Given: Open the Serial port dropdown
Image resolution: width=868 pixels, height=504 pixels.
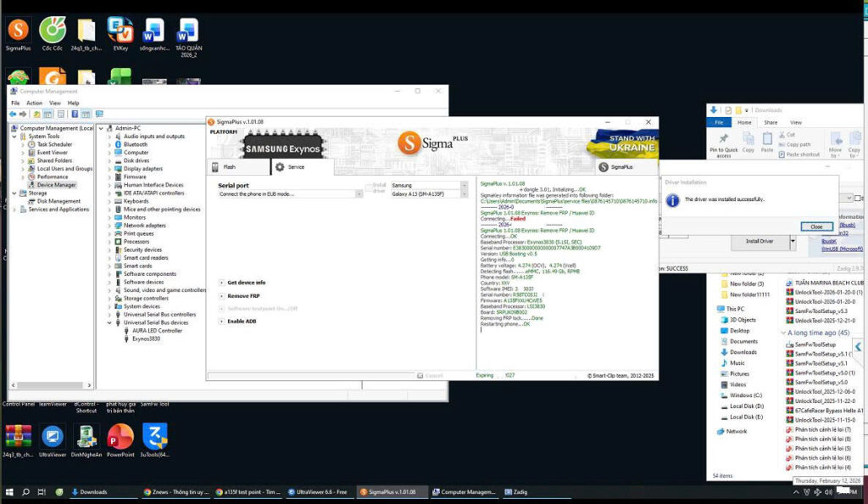Looking at the screenshot, I should pyautogui.click(x=290, y=194).
